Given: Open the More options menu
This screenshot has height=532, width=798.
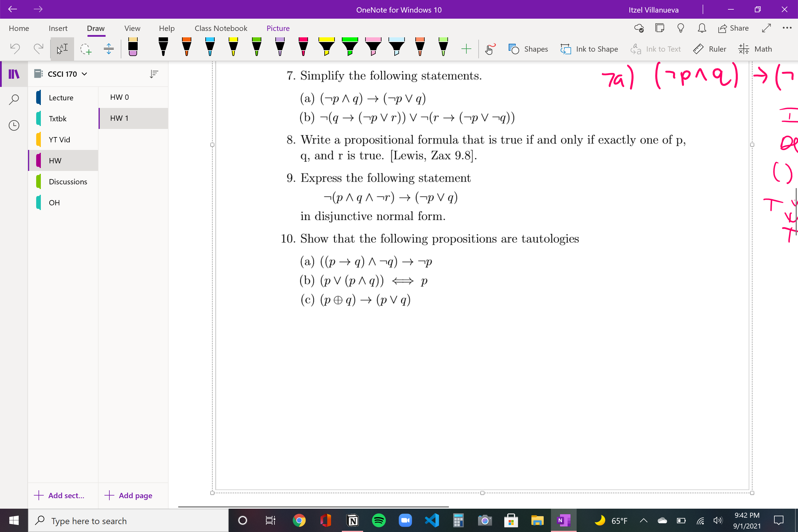Looking at the screenshot, I should (x=787, y=28).
